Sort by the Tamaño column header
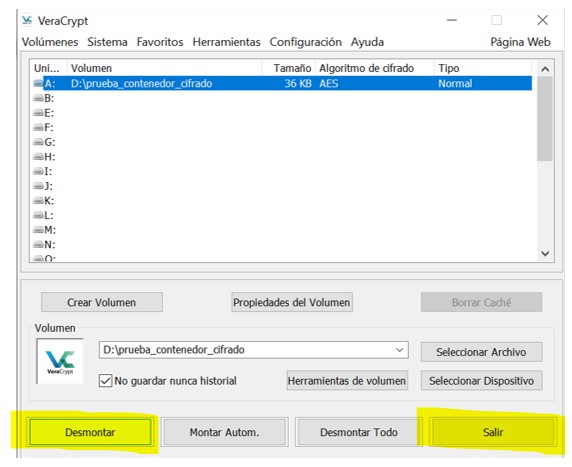Screen dimensions: 572x467 pyautogui.click(x=289, y=68)
